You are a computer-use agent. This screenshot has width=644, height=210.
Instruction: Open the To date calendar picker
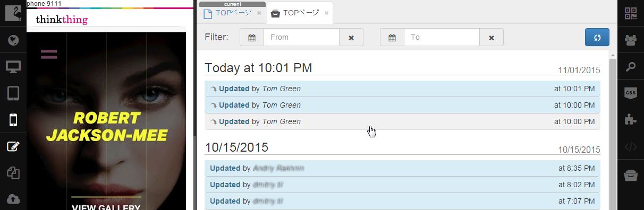pyautogui.click(x=392, y=38)
